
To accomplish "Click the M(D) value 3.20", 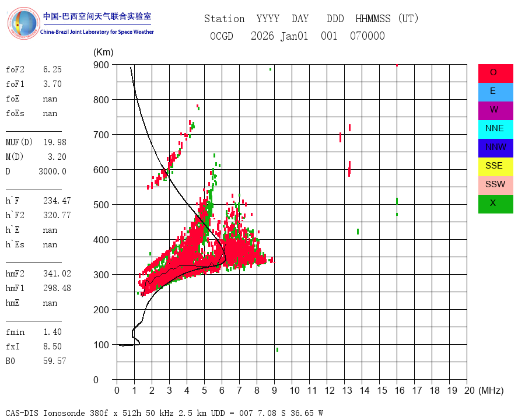I will pos(57,157).
